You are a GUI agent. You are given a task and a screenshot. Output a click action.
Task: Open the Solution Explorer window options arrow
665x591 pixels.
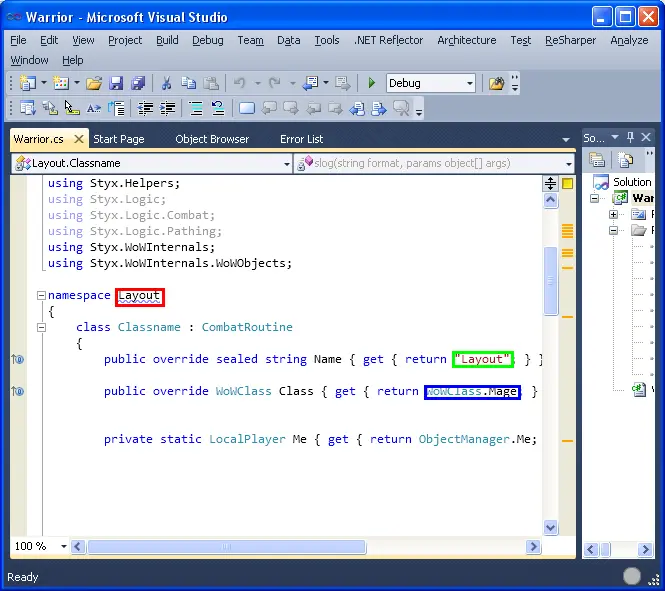tap(615, 137)
